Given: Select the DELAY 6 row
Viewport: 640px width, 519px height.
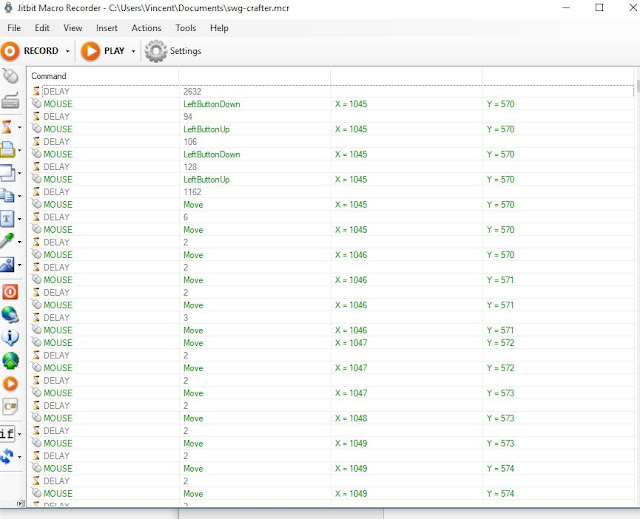Looking at the screenshot, I should point(332,217).
